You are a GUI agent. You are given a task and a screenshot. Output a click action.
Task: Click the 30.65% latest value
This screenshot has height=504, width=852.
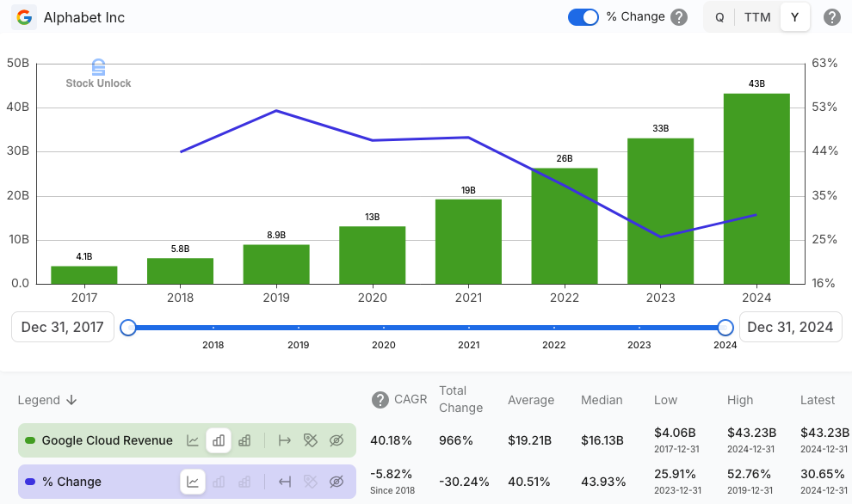click(x=822, y=474)
